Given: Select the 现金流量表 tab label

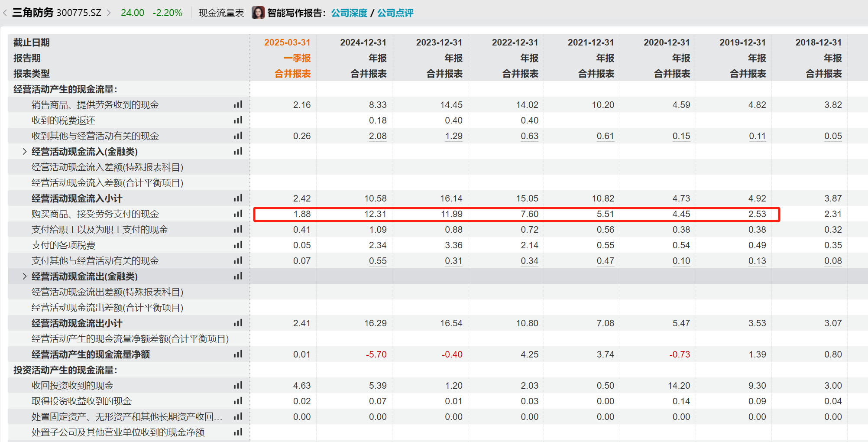Looking at the screenshot, I should (x=221, y=13).
